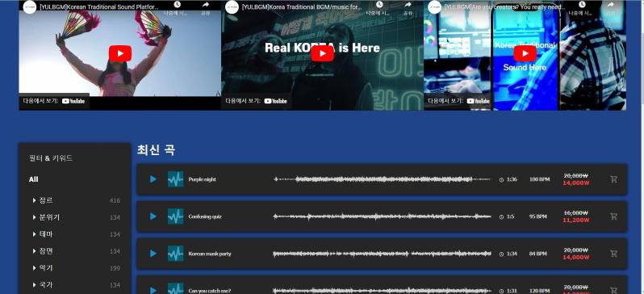Open Korean mask party album art icon
The height and width of the screenshot is (294, 644).
[175, 254]
